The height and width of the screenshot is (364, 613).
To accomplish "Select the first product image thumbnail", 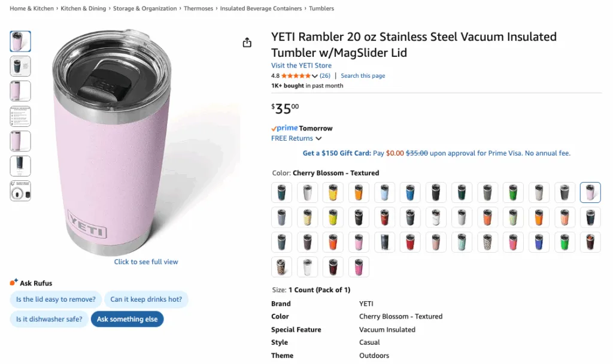I will coord(20,41).
